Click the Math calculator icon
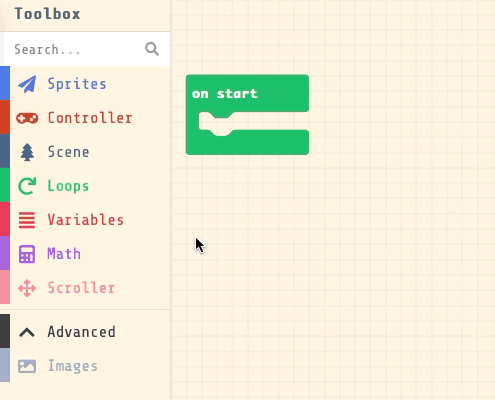This screenshot has width=495, height=400. (x=27, y=254)
